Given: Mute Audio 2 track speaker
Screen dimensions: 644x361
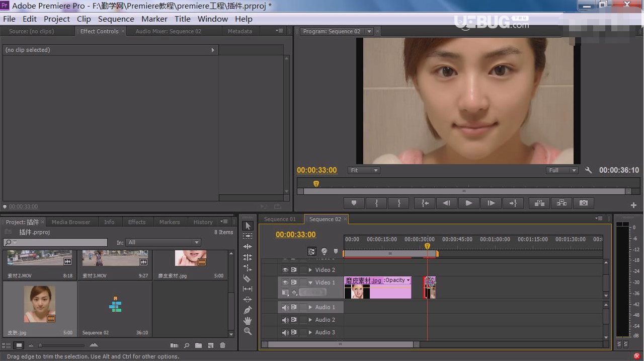Looking at the screenshot, I should (285, 320).
